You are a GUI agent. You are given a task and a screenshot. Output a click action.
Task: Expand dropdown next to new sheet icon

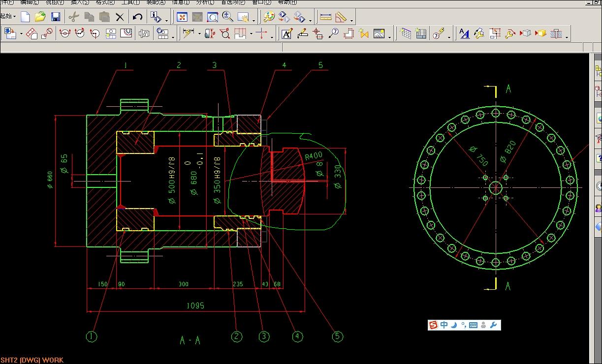coord(21,33)
